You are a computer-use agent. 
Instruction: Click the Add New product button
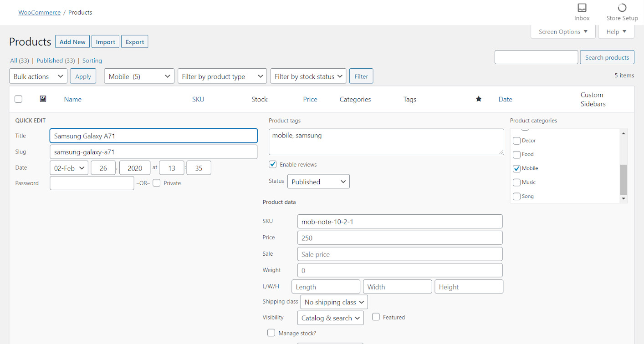pos(72,42)
